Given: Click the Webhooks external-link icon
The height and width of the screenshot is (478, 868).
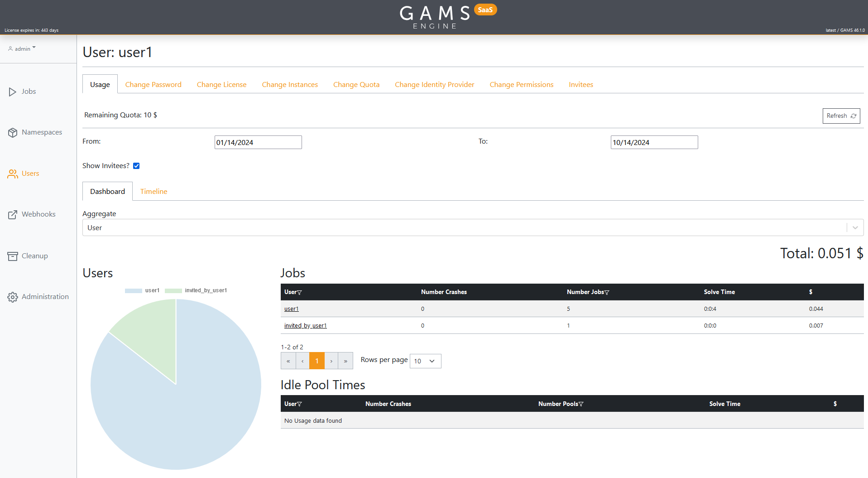Looking at the screenshot, I should [x=12, y=215].
